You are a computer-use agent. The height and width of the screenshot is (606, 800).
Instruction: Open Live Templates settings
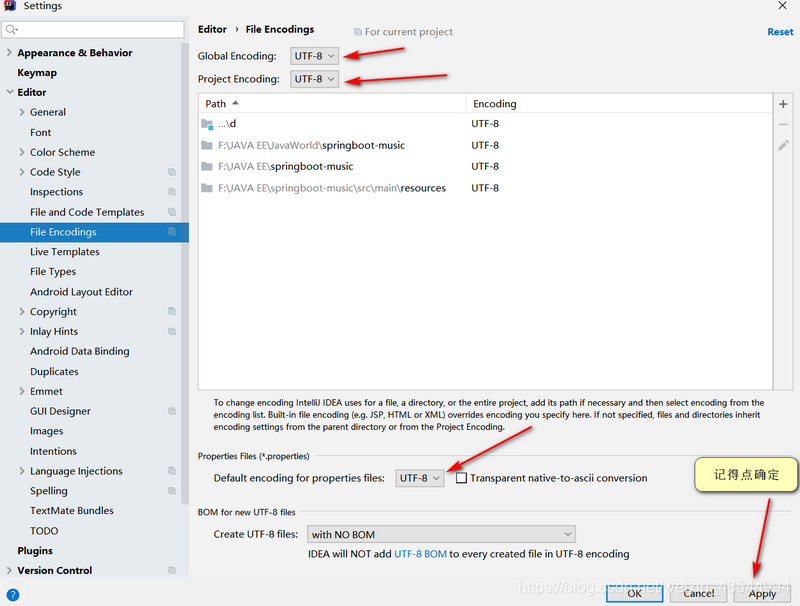point(65,251)
